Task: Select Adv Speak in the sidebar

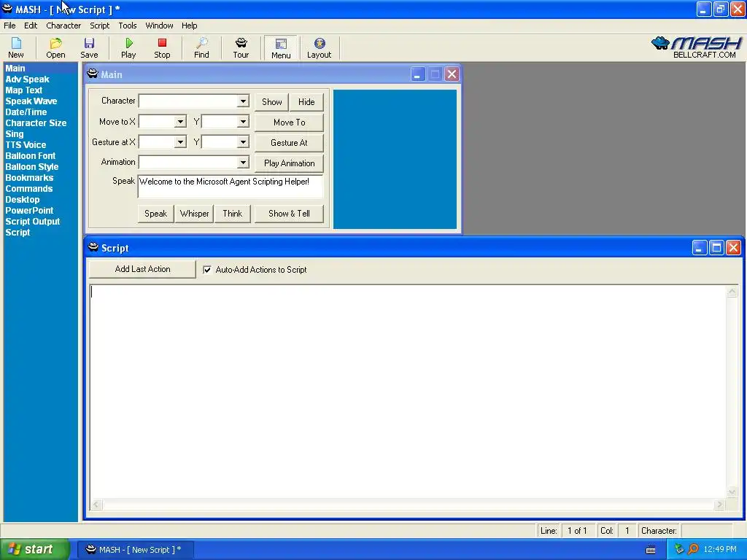Action: coord(27,79)
